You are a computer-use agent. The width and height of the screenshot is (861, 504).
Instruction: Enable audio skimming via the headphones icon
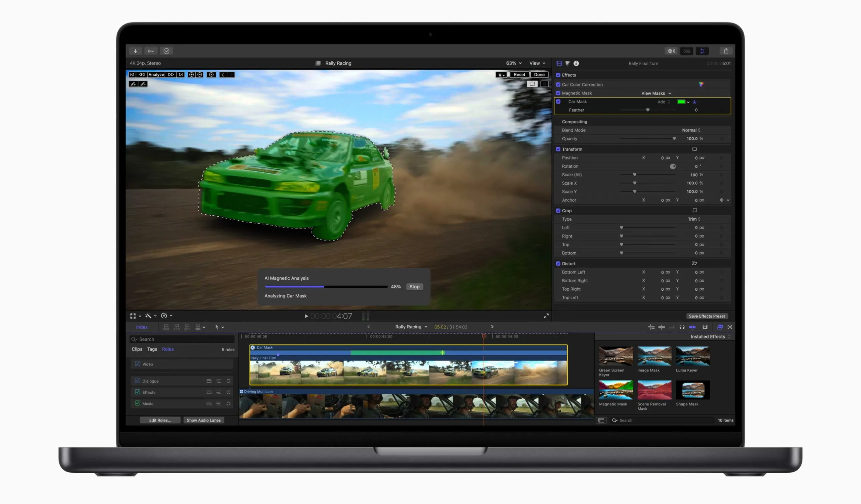click(682, 327)
